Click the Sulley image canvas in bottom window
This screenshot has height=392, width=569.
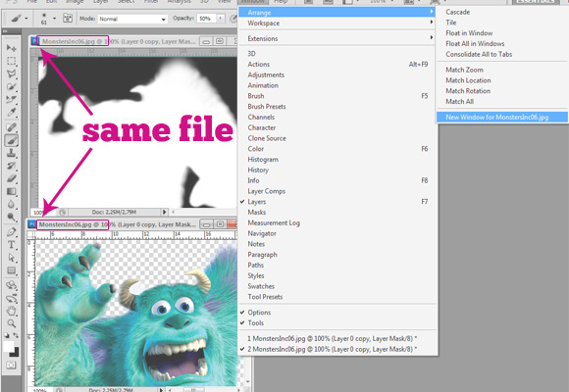(x=136, y=313)
